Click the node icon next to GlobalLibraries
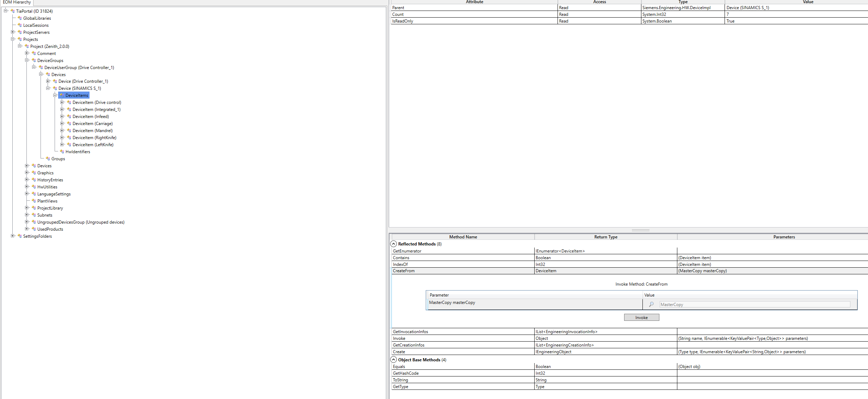This screenshot has width=868, height=399. click(x=20, y=18)
